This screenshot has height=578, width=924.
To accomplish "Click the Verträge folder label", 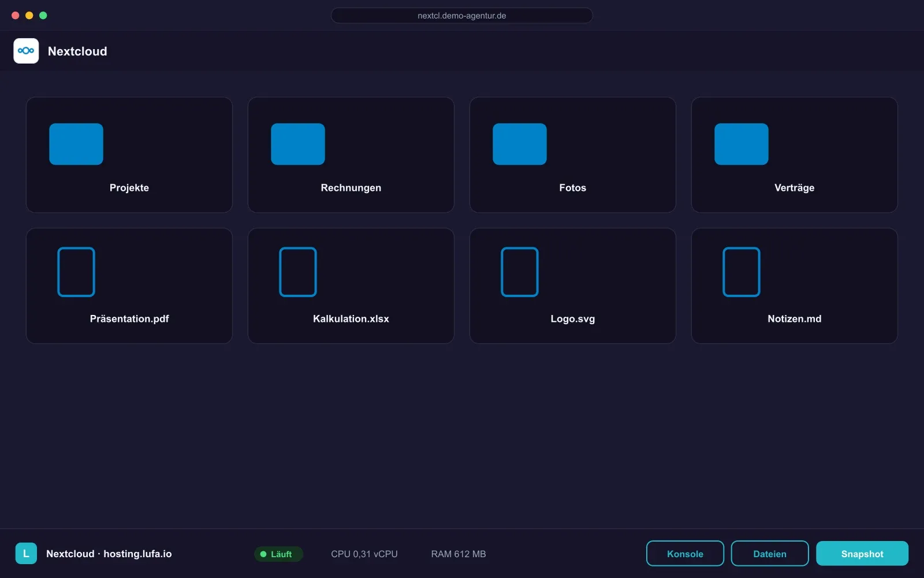I will click(795, 188).
